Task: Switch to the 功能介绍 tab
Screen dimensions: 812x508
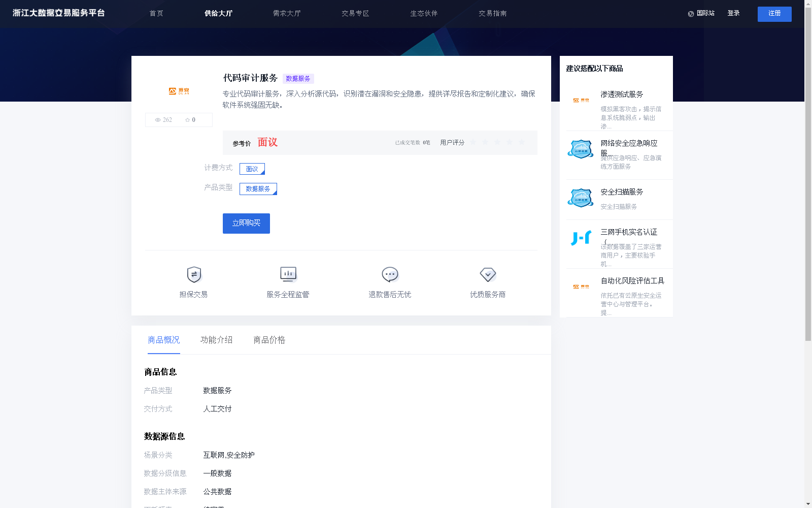Action: 216,340
